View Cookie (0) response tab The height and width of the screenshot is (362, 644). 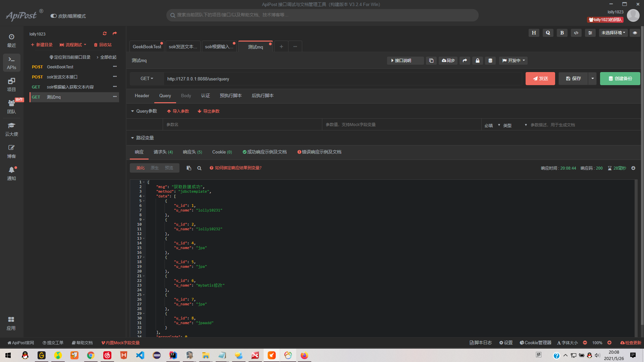tap(222, 152)
